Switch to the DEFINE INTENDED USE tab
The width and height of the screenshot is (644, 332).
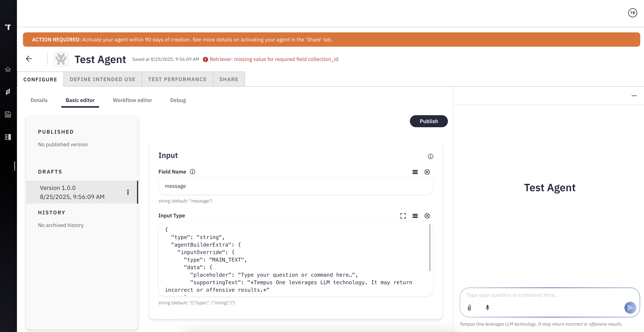point(103,79)
